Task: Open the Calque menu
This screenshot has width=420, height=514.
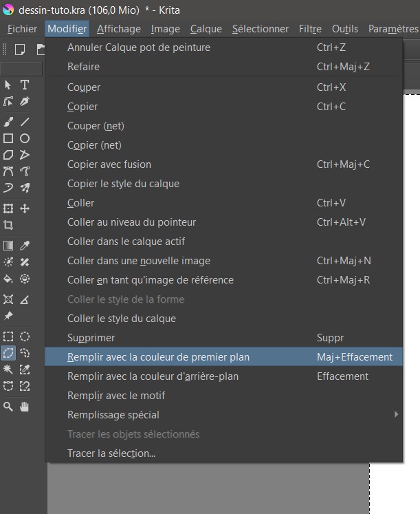Action: [x=206, y=29]
